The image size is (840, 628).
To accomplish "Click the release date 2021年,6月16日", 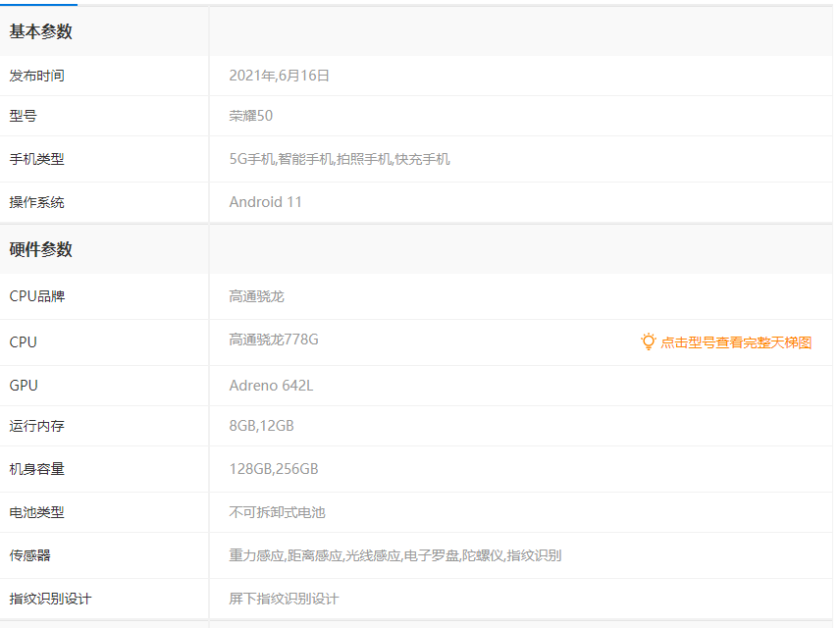I will point(280,76).
